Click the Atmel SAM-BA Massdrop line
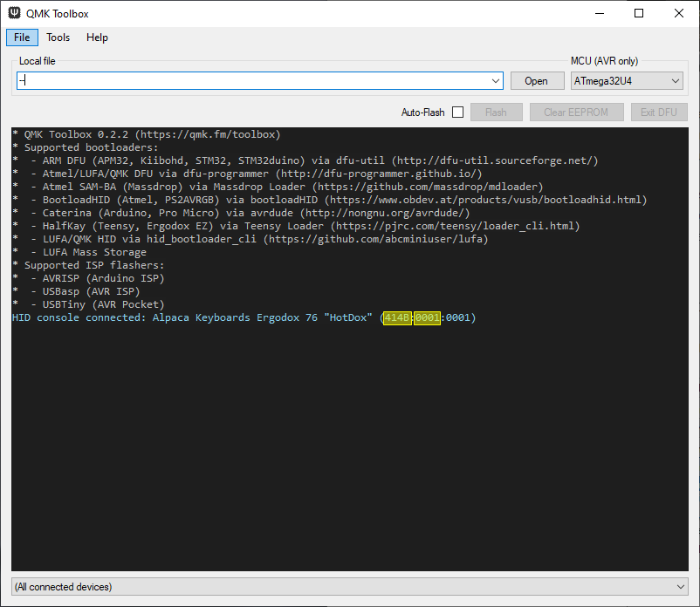This screenshot has height=607, width=700. click(x=278, y=187)
